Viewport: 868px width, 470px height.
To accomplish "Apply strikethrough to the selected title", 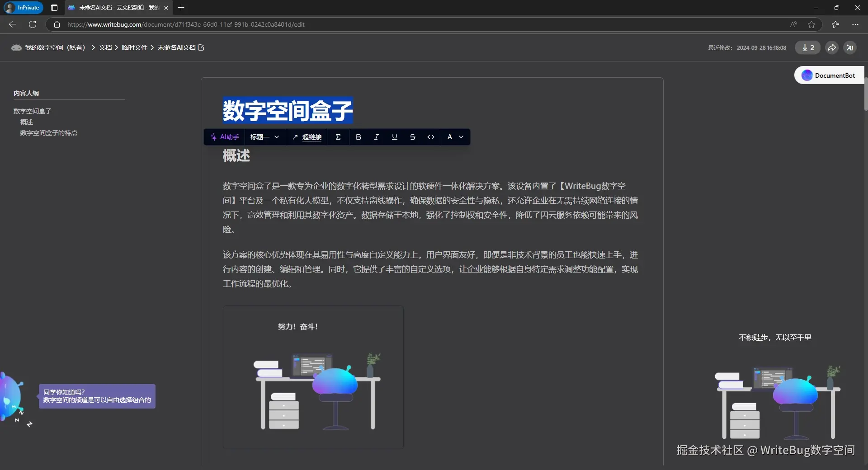I will click(412, 137).
